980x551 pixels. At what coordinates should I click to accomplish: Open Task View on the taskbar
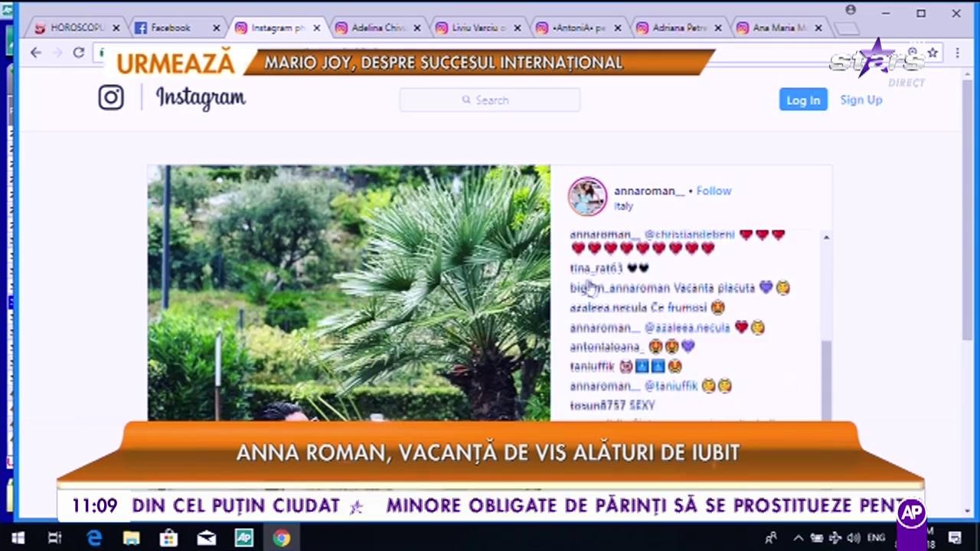[54, 538]
